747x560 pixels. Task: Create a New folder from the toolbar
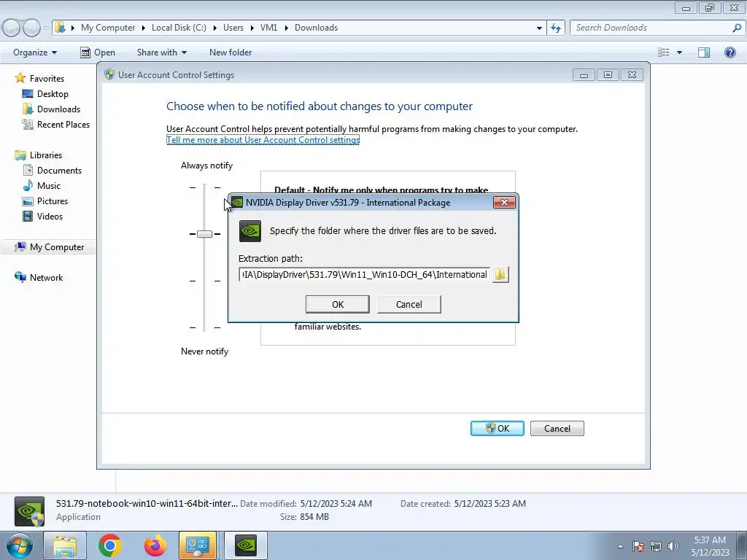[231, 52]
